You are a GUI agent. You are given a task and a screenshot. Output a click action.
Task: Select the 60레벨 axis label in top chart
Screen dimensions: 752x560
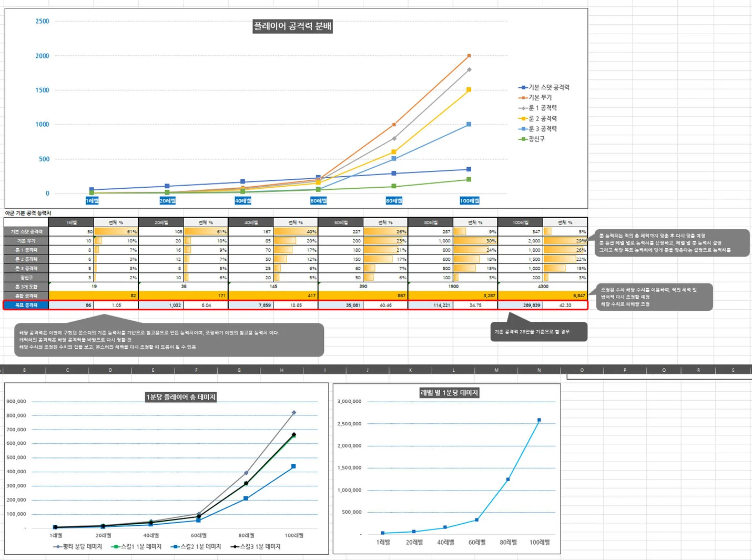pos(318,201)
